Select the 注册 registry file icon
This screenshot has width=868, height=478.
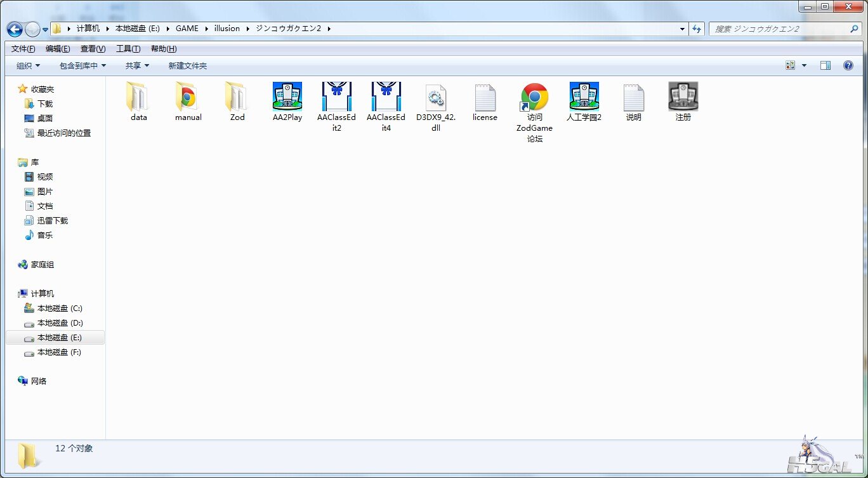point(683,97)
